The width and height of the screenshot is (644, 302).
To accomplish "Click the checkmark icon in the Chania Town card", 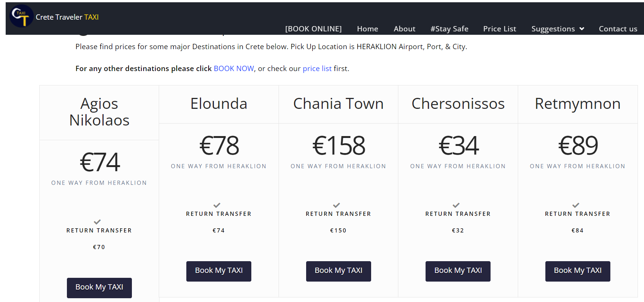I will [x=336, y=205].
